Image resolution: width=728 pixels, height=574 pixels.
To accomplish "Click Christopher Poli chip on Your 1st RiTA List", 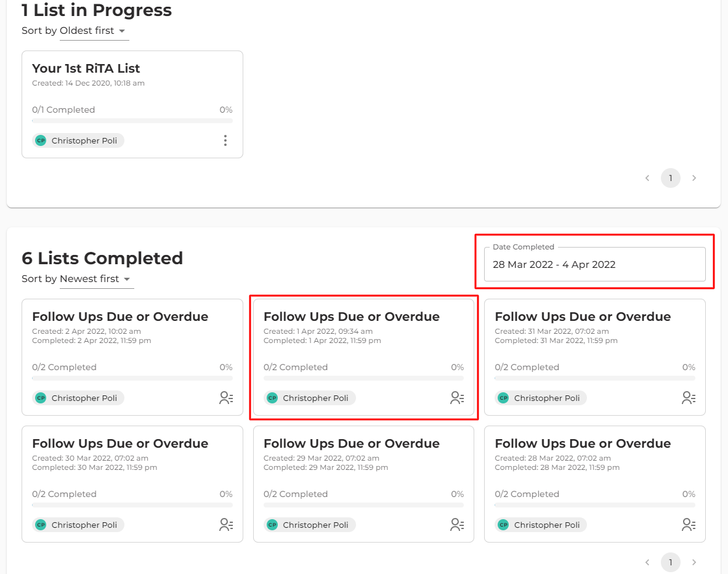I will coord(78,140).
